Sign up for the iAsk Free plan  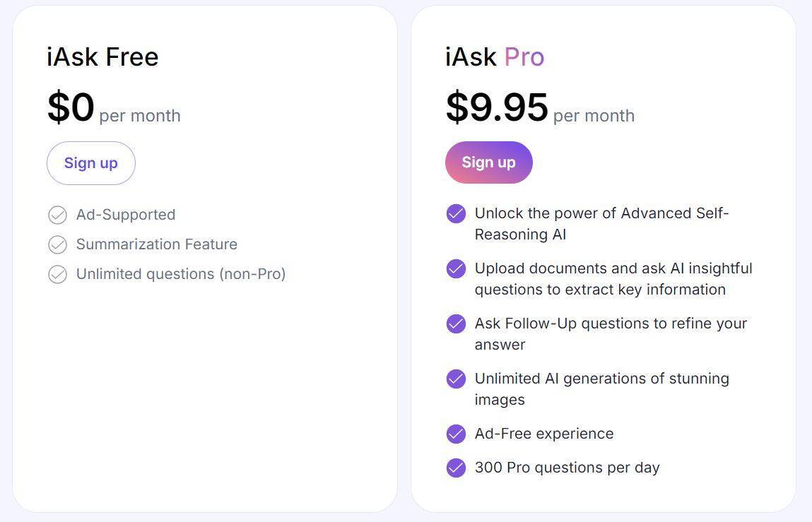[90, 163]
